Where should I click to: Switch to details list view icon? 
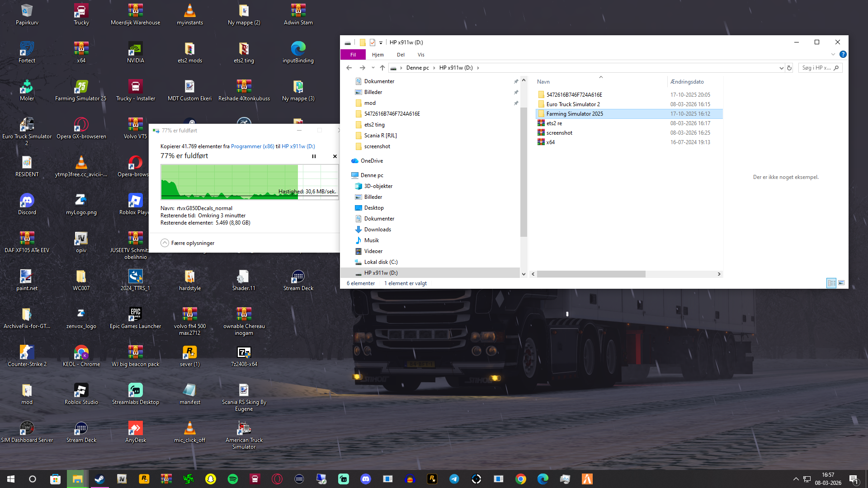coord(831,283)
